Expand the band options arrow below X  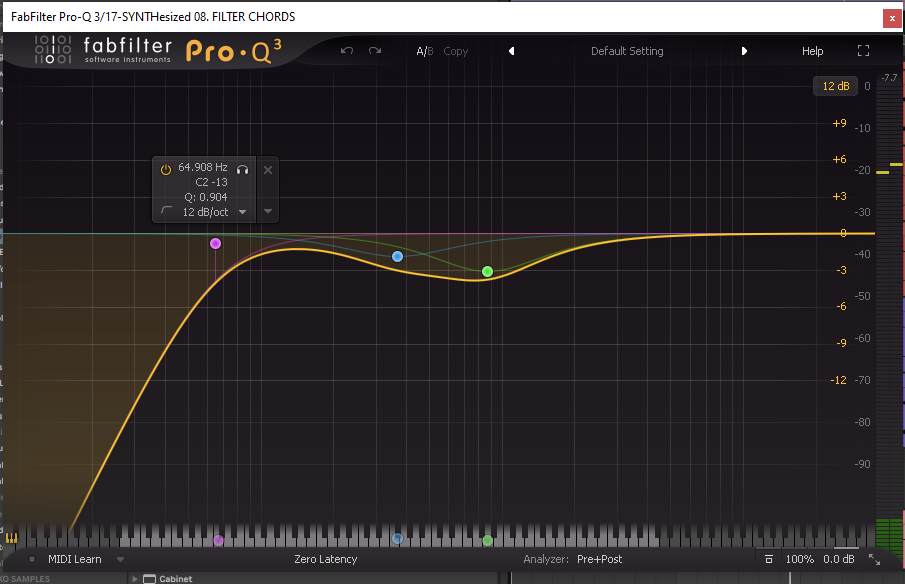click(x=268, y=212)
